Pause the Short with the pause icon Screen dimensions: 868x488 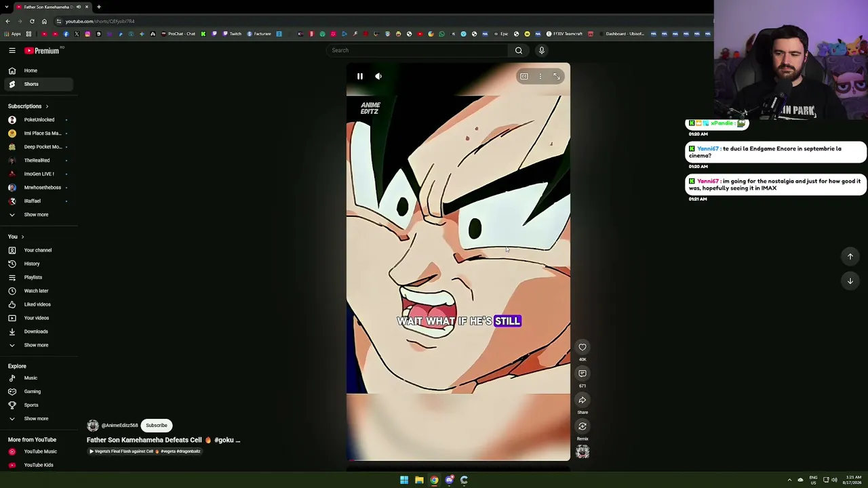click(x=360, y=77)
